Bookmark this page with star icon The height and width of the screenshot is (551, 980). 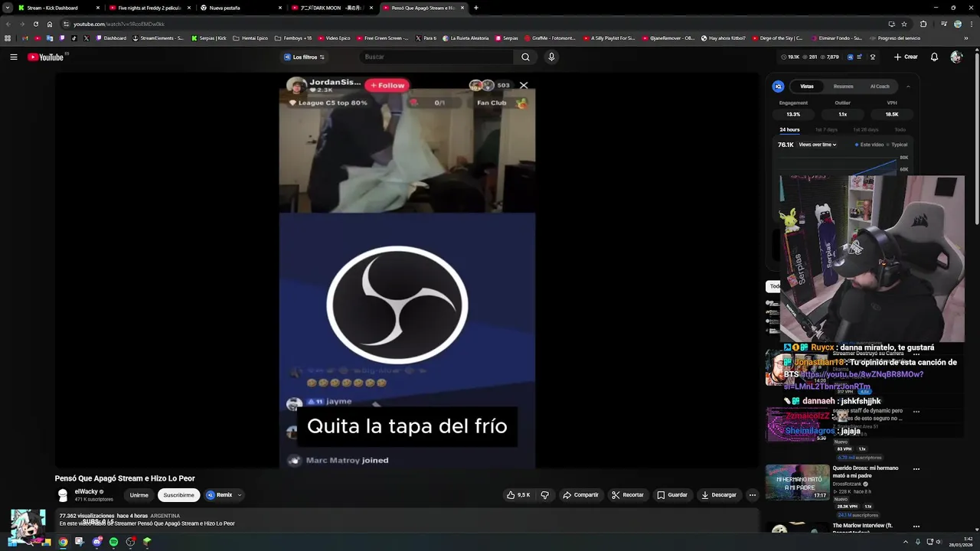[x=904, y=24]
